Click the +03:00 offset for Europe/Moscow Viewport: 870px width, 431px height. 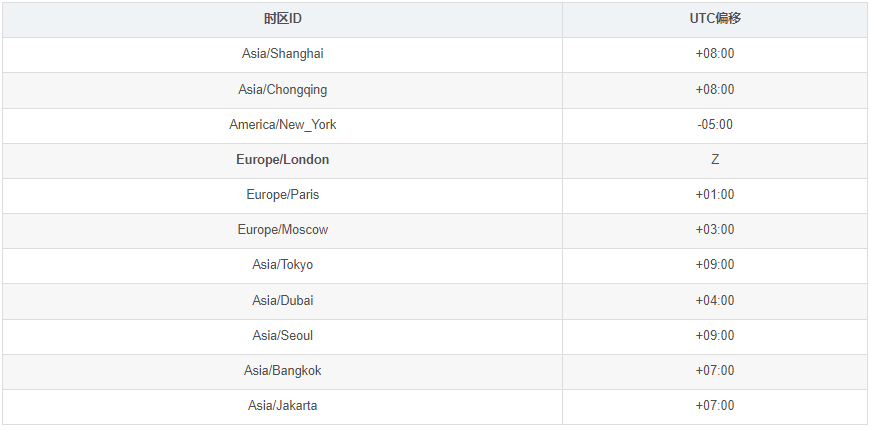715,230
